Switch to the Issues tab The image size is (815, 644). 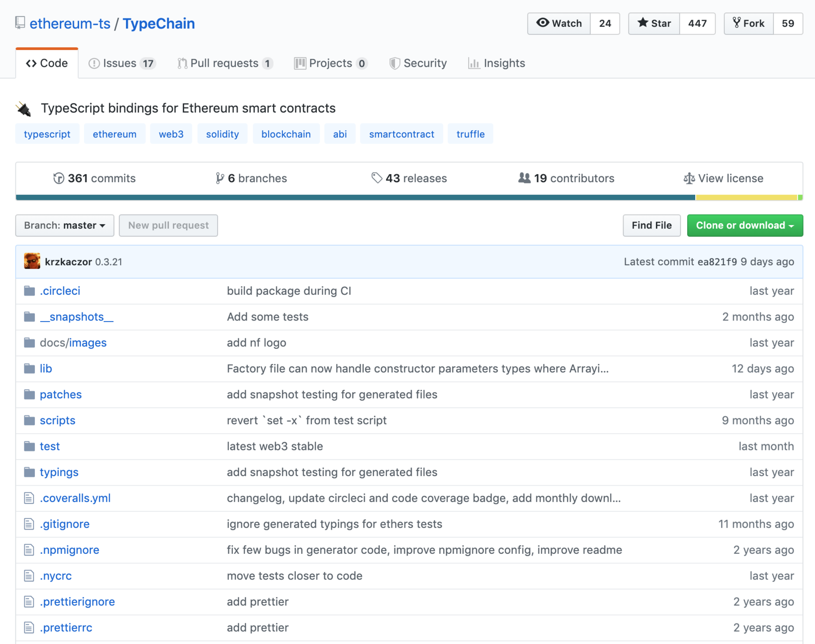pyautogui.click(x=122, y=63)
